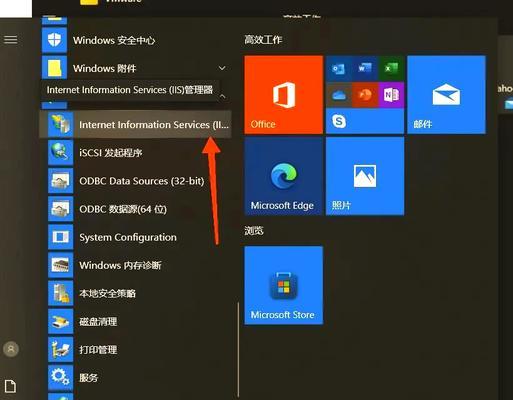This screenshot has width=513, height=400.
Task: Open Internet Information Services (IIS) manager entry
Action: click(x=135, y=124)
